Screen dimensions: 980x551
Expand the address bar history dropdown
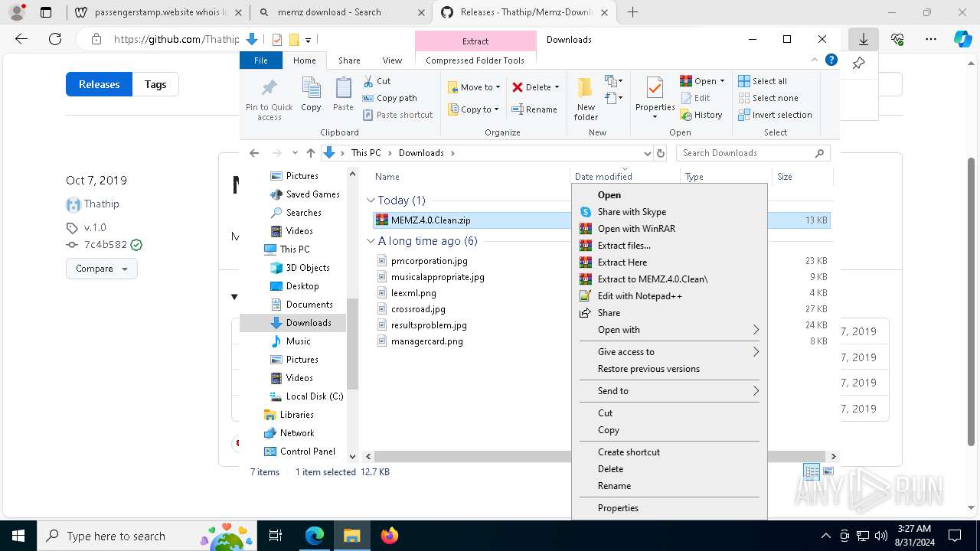(647, 153)
